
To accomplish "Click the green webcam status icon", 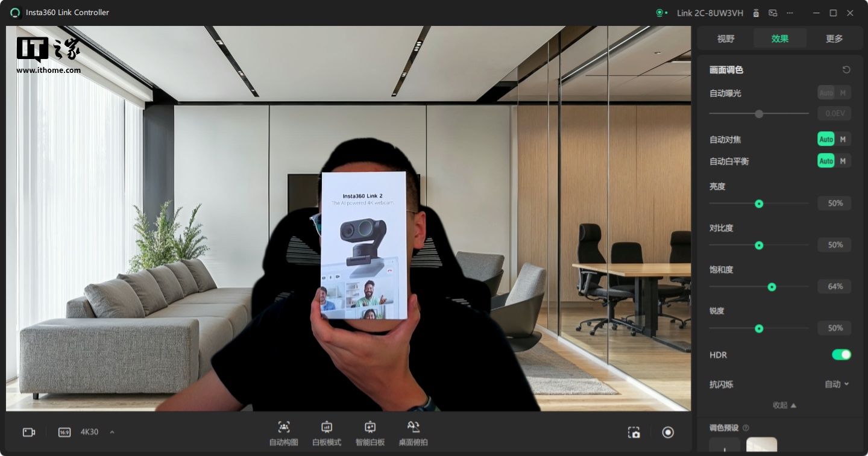I will 661,13.
